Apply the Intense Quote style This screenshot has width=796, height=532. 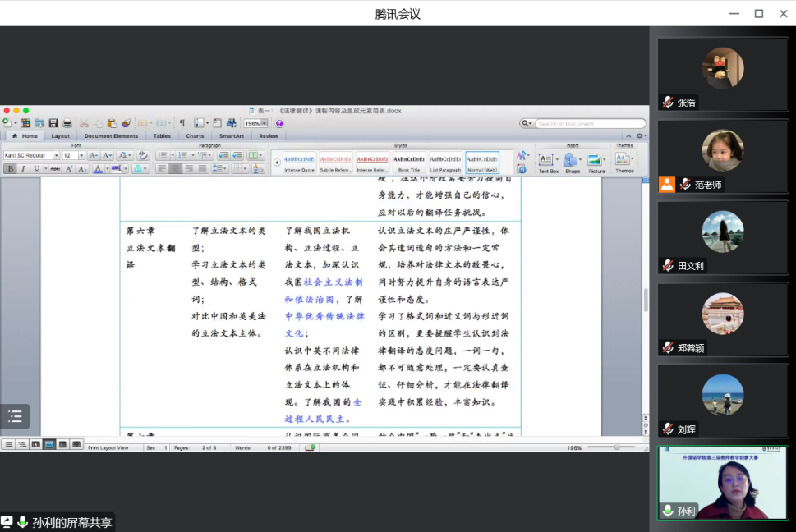pyautogui.click(x=299, y=162)
